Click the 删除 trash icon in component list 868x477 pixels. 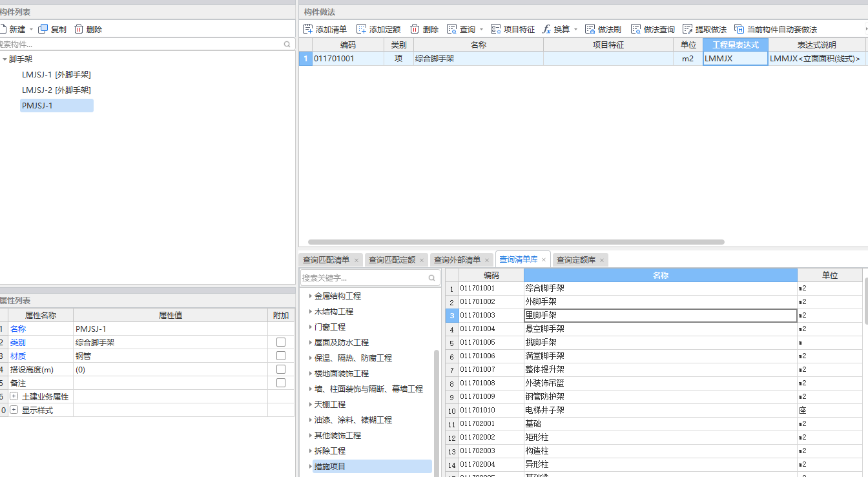[x=79, y=29]
